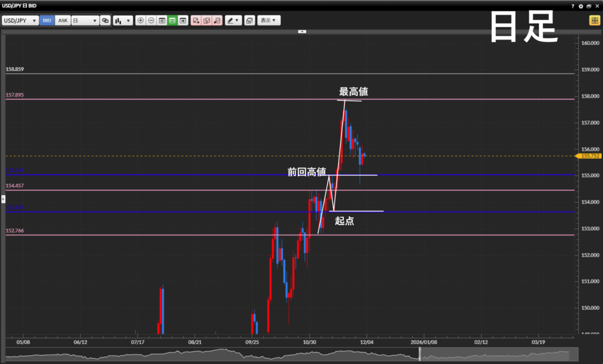Click the first pink order icon
Image resolution: width=603 pixels, height=364 pixels.
click(x=196, y=20)
